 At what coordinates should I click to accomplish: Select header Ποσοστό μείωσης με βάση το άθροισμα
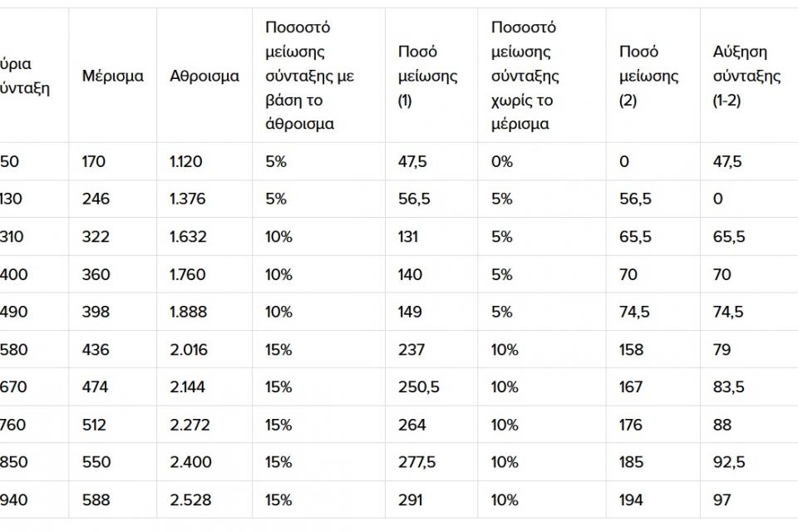click(x=309, y=76)
